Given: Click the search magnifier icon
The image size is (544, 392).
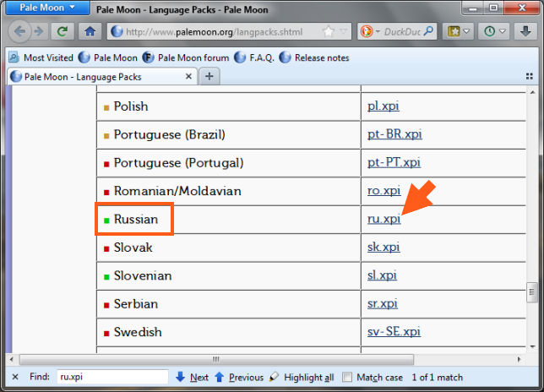Looking at the screenshot, I should pos(429,31).
